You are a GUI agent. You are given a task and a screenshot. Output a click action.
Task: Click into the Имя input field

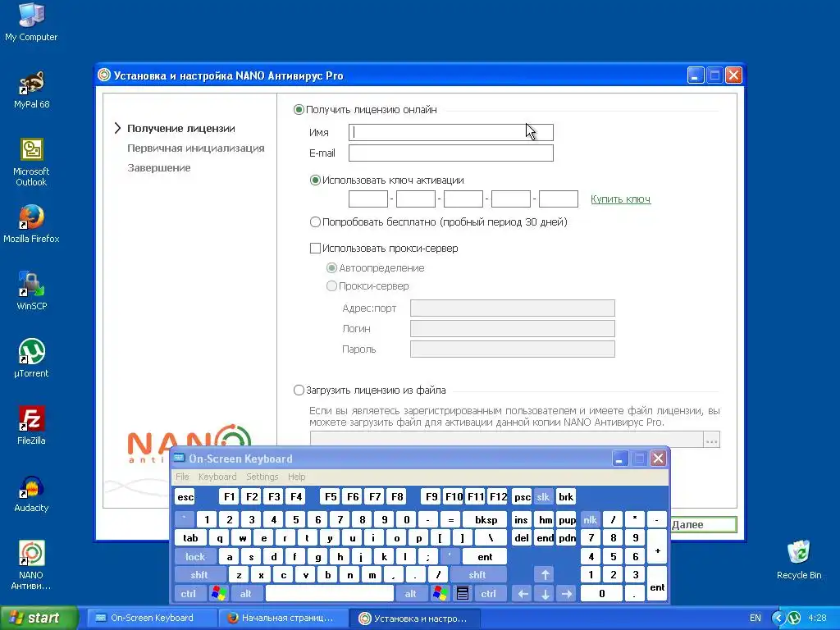(x=451, y=132)
